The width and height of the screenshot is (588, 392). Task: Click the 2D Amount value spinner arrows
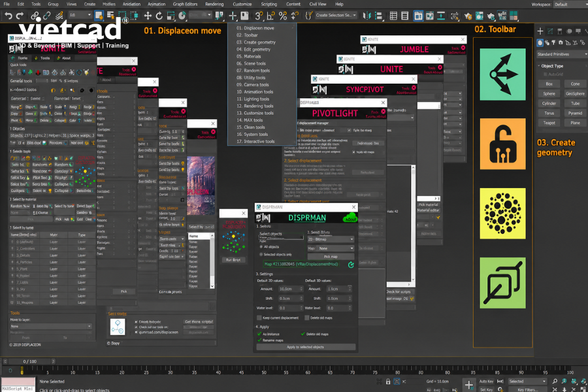pyautogui.click(x=301, y=289)
